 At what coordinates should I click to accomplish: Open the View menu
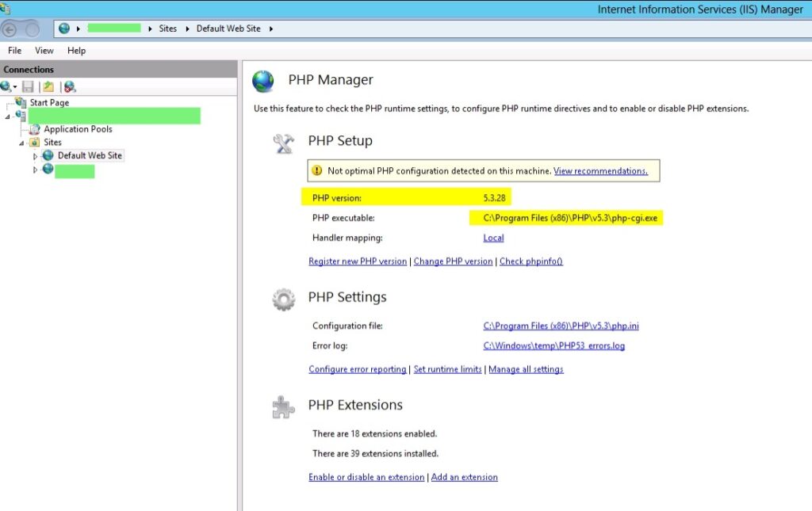[x=44, y=50]
